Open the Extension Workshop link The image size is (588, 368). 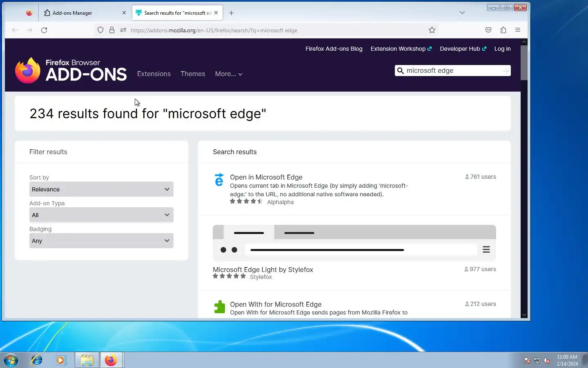(x=401, y=49)
